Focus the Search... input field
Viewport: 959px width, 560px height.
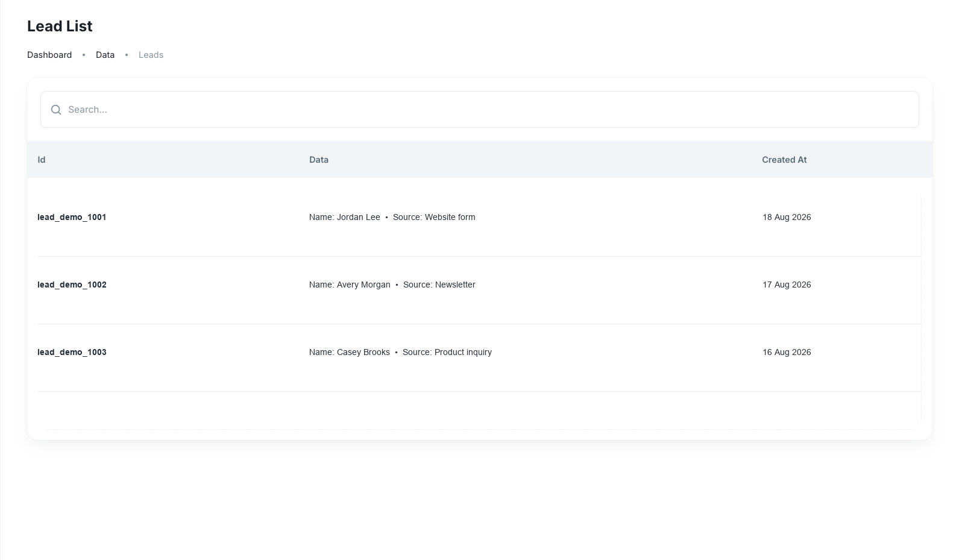pyautogui.click(x=479, y=110)
